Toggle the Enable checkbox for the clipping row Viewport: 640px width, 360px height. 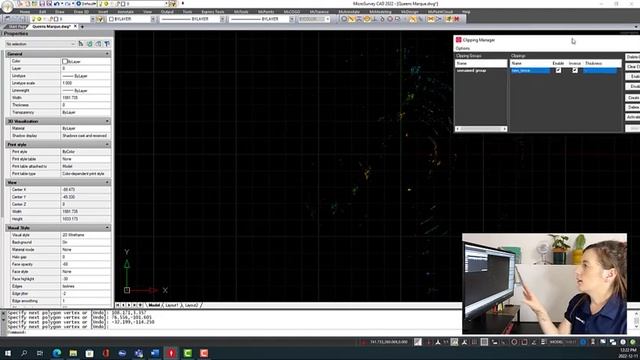[x=558, y=71]
